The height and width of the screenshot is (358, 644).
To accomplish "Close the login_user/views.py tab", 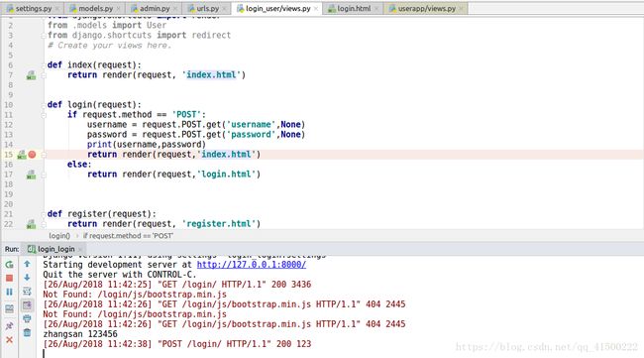I will coord(316,9).
